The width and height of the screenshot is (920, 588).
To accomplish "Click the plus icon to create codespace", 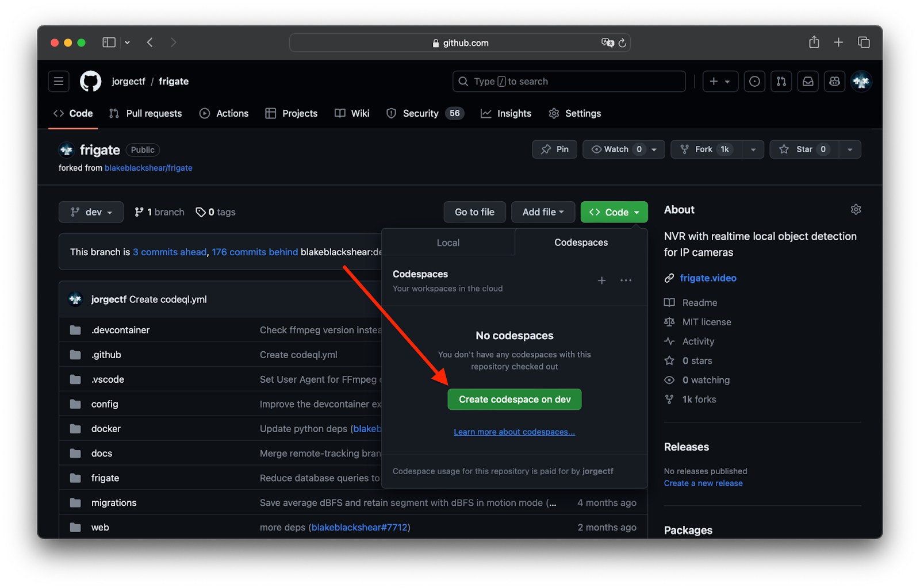I will point(601,280).
